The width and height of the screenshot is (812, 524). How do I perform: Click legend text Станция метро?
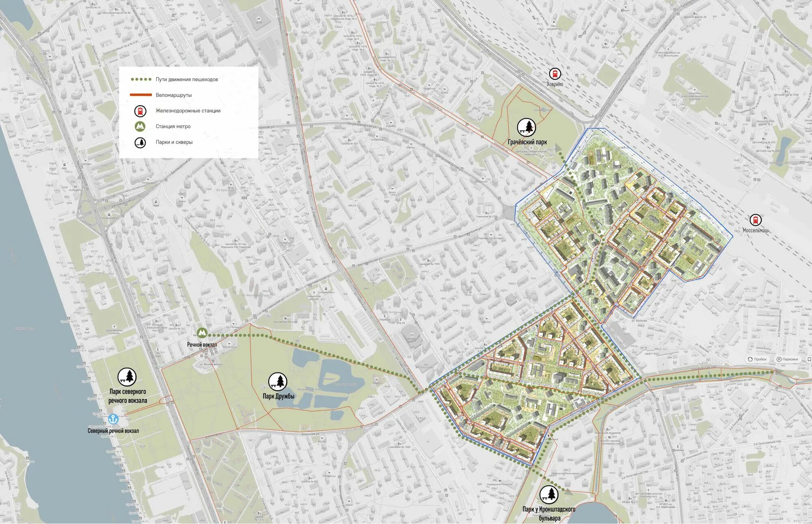(x=173, y=127)
